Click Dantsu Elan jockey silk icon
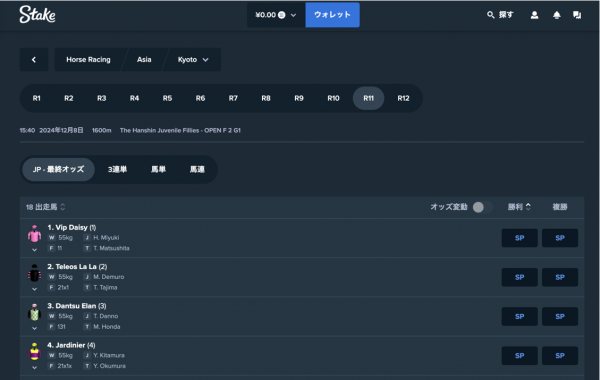The width and height of the screenshot is (600, 380). click(x=34, y=312)
